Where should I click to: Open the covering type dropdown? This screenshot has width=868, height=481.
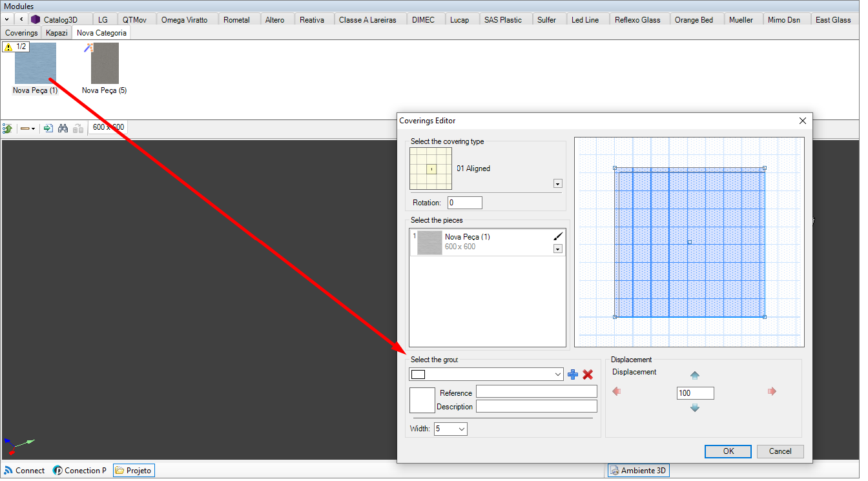click(x=558, y=183)
